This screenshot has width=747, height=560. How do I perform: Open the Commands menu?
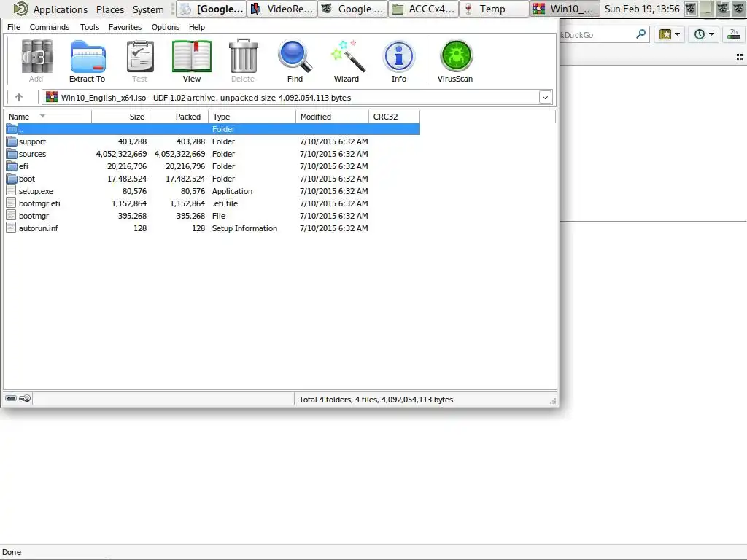50,27
